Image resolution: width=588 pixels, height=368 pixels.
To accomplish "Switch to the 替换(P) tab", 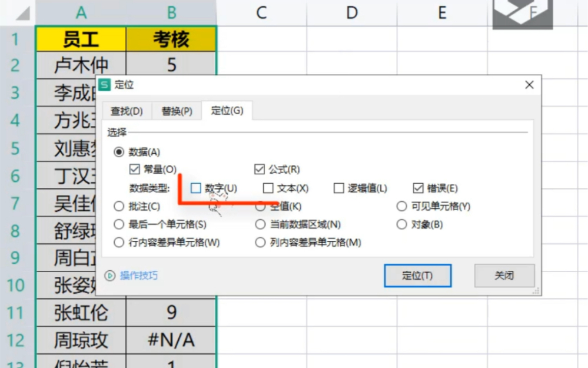I will 175,110.
